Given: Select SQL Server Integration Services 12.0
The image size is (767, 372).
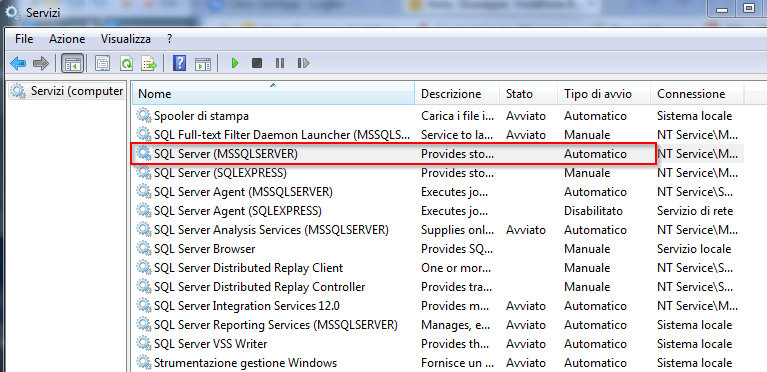Looking at the screenshot, I should (438, 306).
